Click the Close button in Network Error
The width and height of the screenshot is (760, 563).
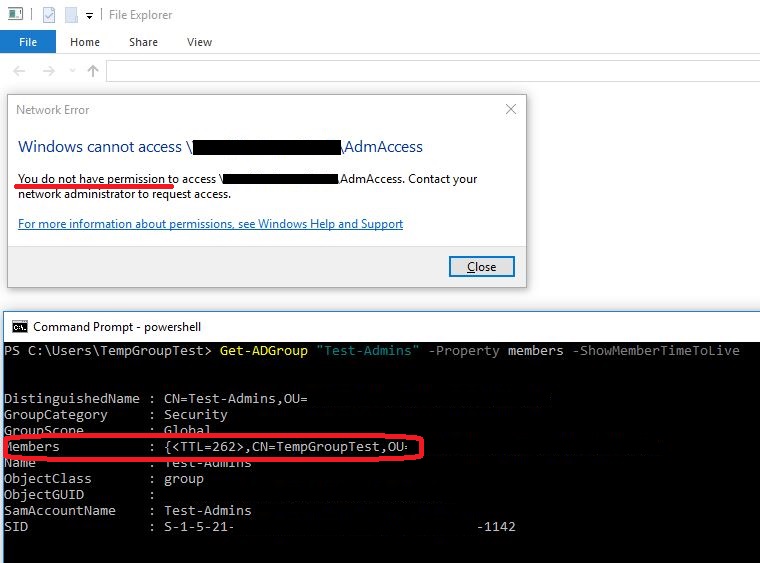point(481,266)
